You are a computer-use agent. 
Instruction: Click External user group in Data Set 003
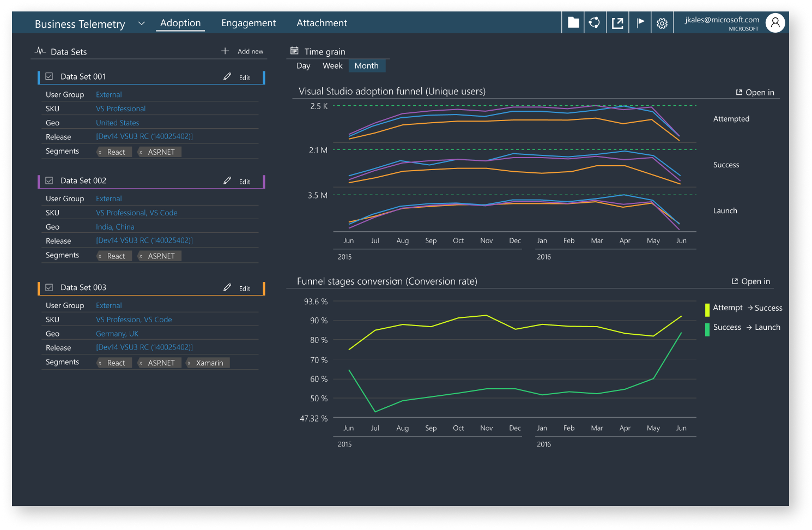click(x=109, y=305)
